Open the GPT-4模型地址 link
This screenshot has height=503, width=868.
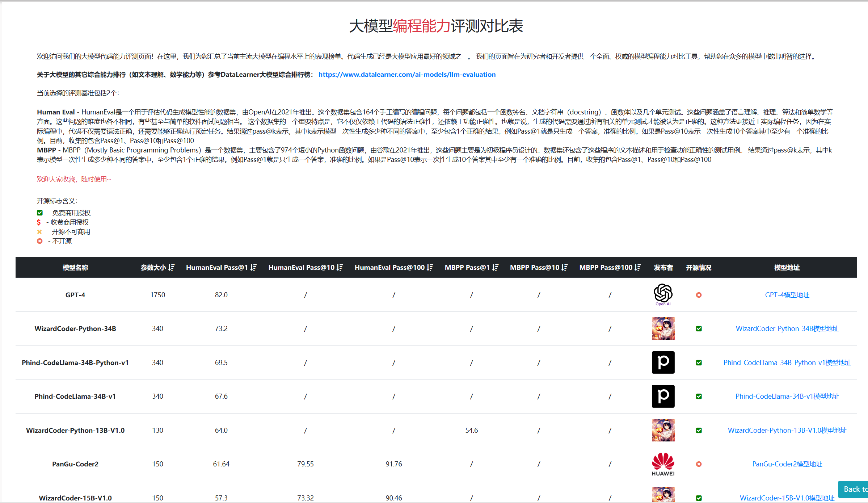(787, 295)
